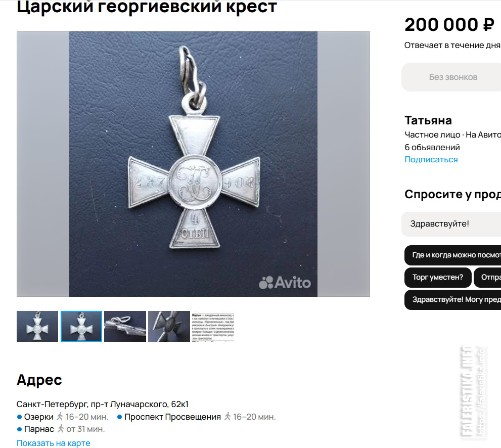Open the third thumbnail showing ring side view

(125, 326)
